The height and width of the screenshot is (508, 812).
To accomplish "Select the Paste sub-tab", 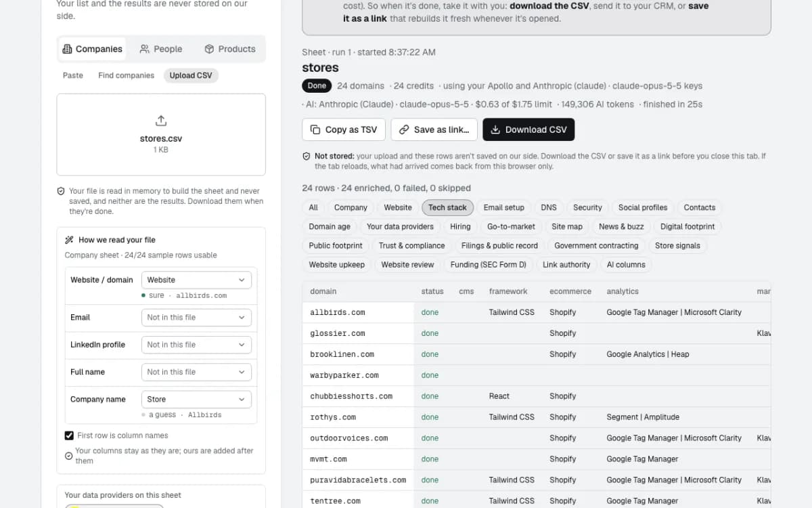I will click(73, 75).
